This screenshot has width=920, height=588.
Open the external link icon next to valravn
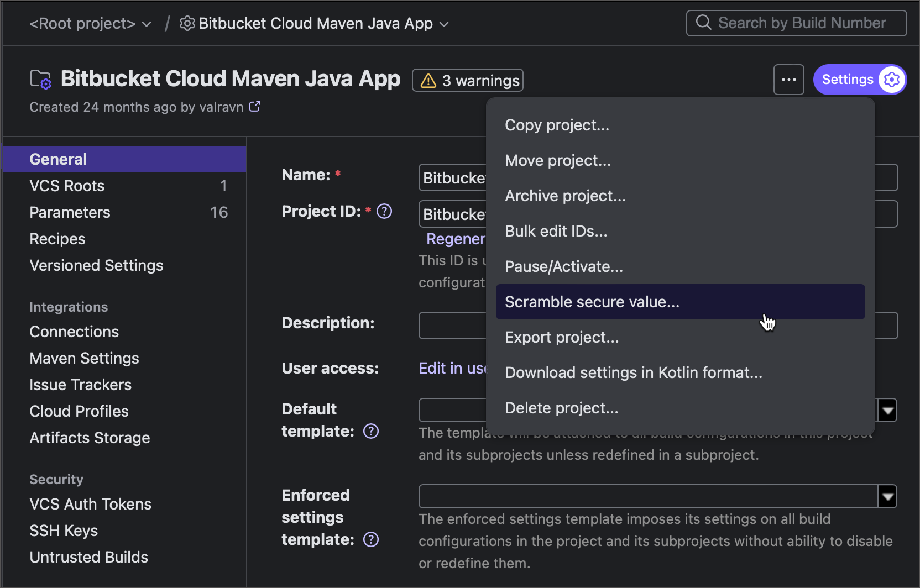click(255, 106)
